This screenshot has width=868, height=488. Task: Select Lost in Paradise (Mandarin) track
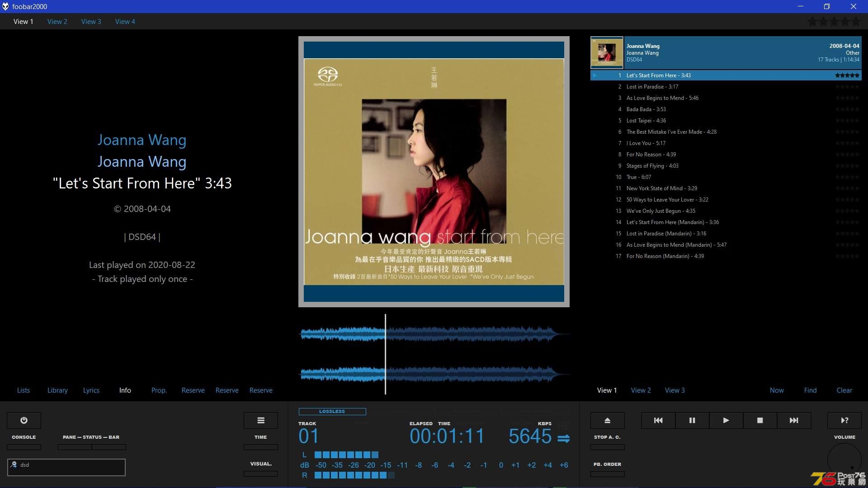[x=726, y=234]
